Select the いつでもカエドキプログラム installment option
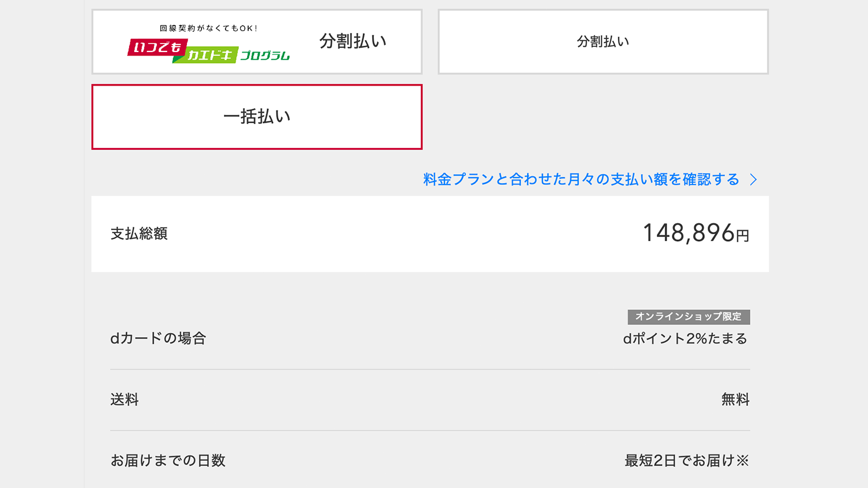868x488 pixels. pos(256,42)
